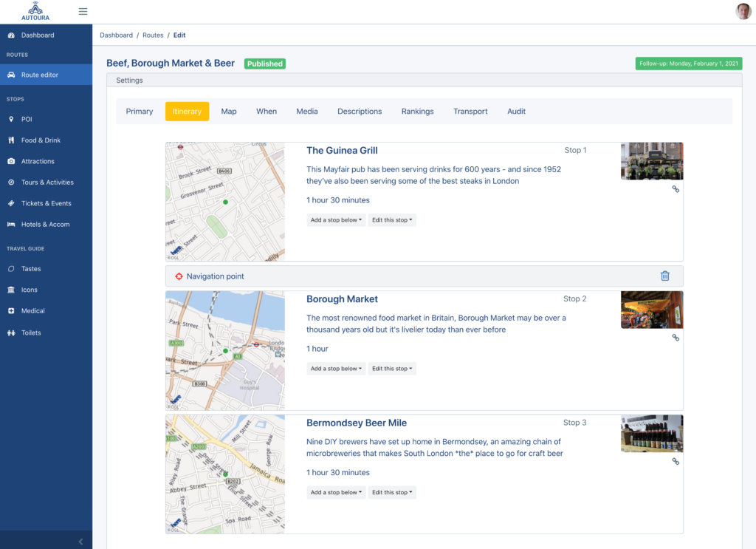Viewport: 756px width, 549px height.
Task: Open The Guinea Grill pub photo
Action: point(652,161)
